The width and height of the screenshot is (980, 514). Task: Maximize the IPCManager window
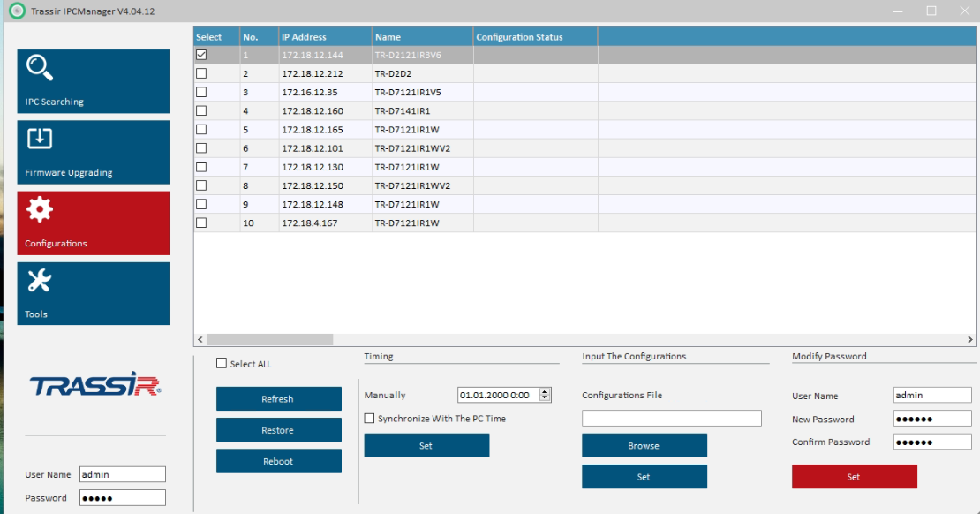[931, 11]
